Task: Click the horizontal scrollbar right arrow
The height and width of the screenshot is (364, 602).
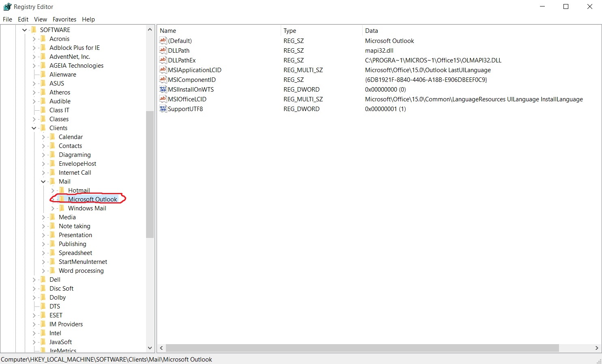Action: tap(597, 348)
